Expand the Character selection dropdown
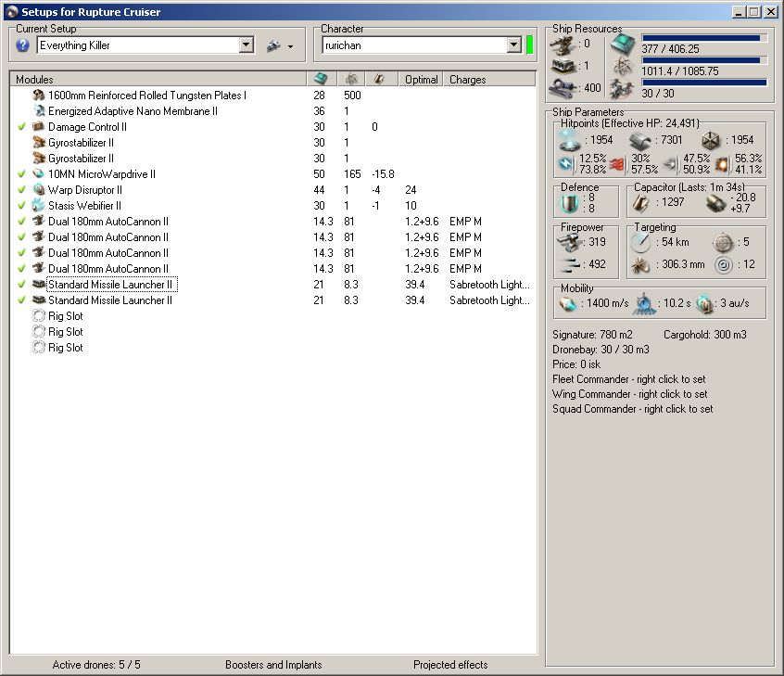 (x=514, y=45)
